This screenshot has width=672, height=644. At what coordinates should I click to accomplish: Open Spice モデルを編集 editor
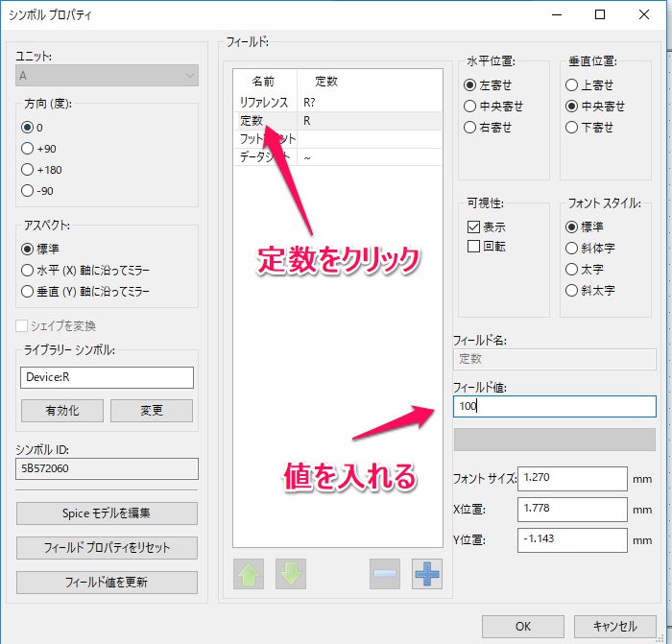(107, 513)
